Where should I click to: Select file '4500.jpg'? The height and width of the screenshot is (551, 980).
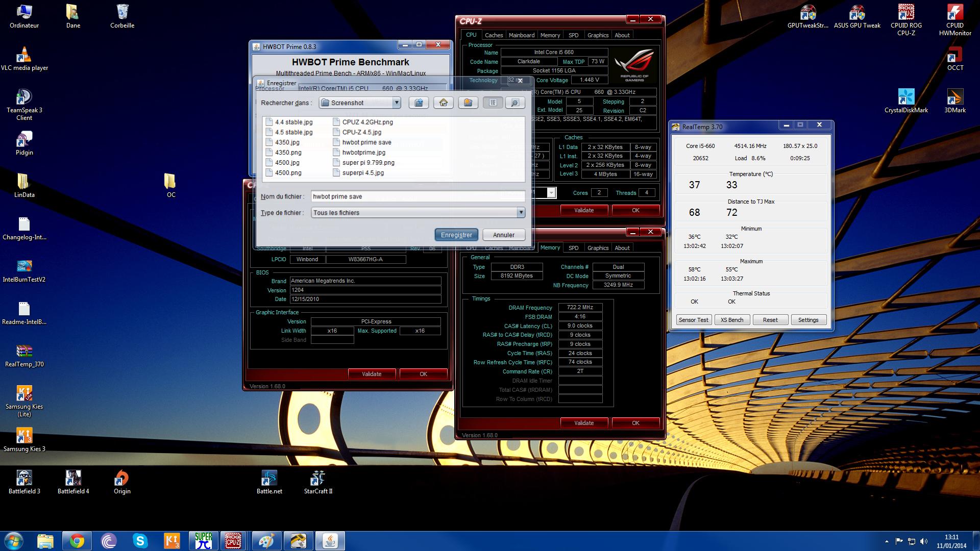283,163
